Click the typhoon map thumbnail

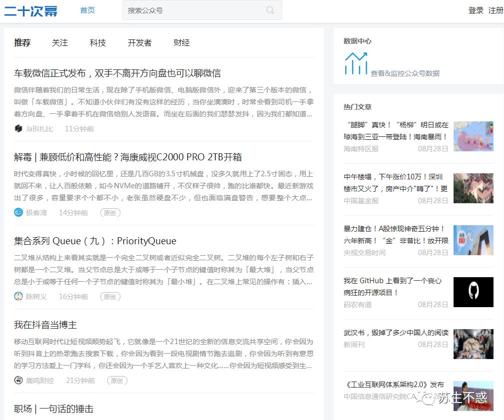click(x=473, y=136)
